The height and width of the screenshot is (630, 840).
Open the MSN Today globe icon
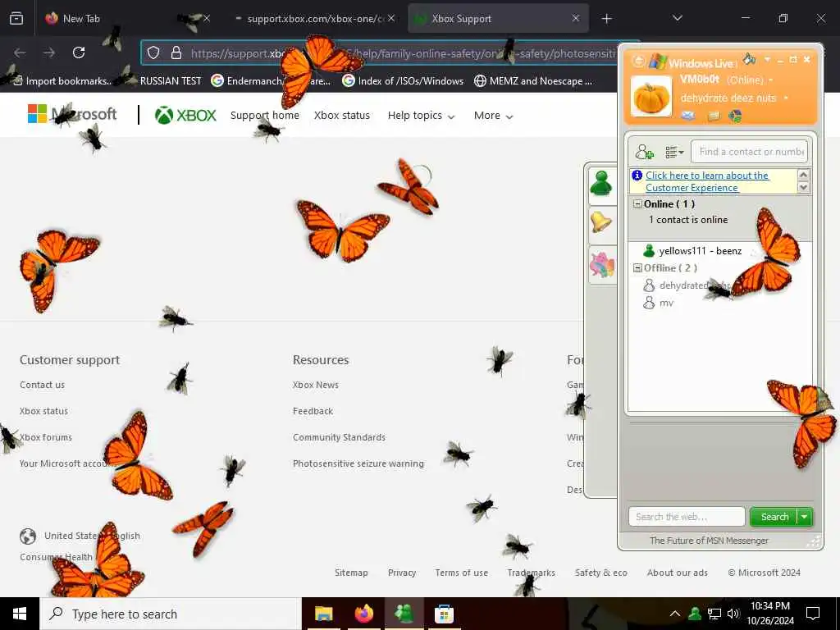pos(735,116)
